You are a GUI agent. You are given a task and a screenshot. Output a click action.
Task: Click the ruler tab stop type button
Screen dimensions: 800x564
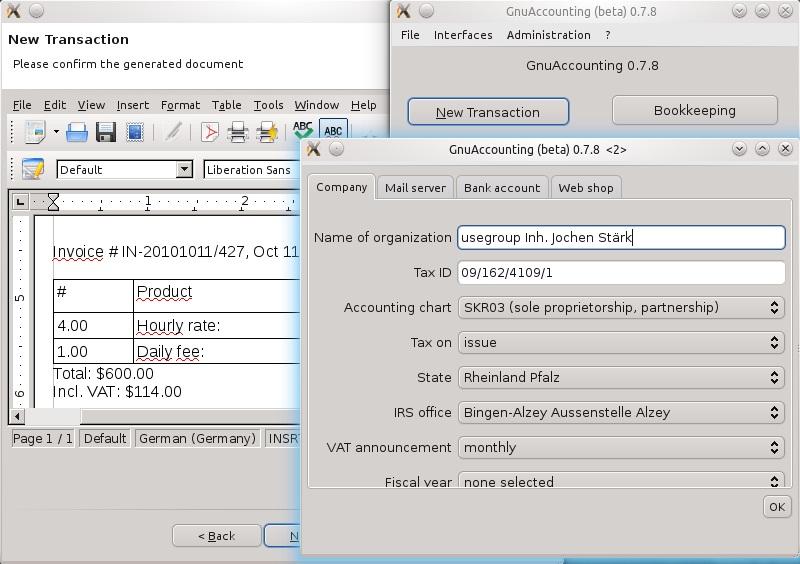(20, 202)
